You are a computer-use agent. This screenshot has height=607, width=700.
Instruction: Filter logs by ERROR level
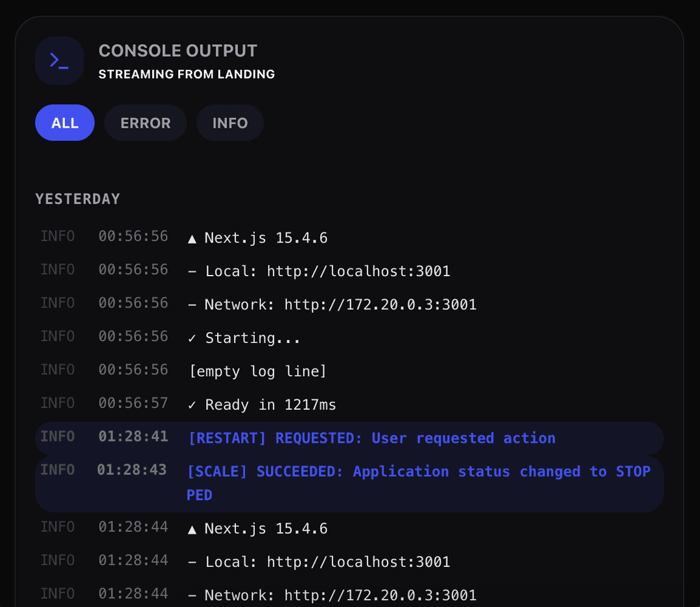[145, 123]
